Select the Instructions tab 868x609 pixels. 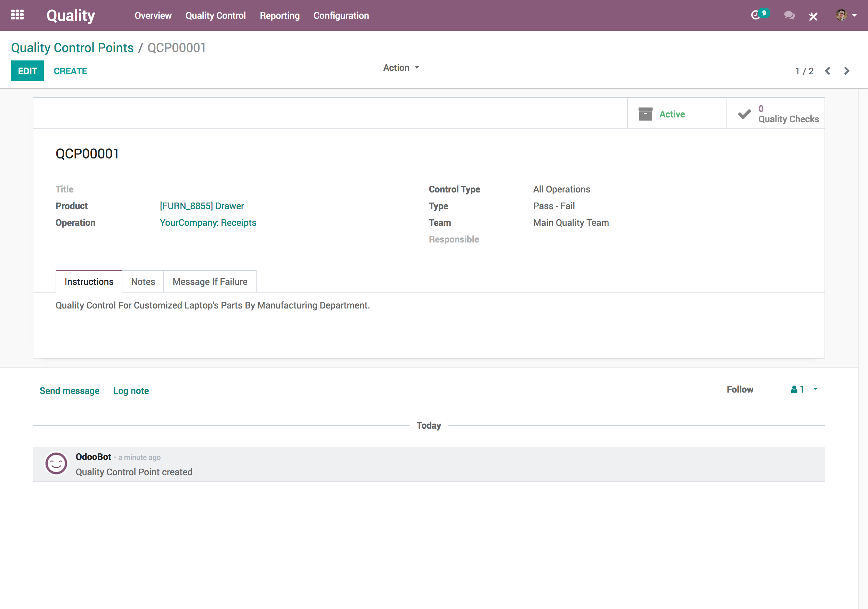coord(88,281)
